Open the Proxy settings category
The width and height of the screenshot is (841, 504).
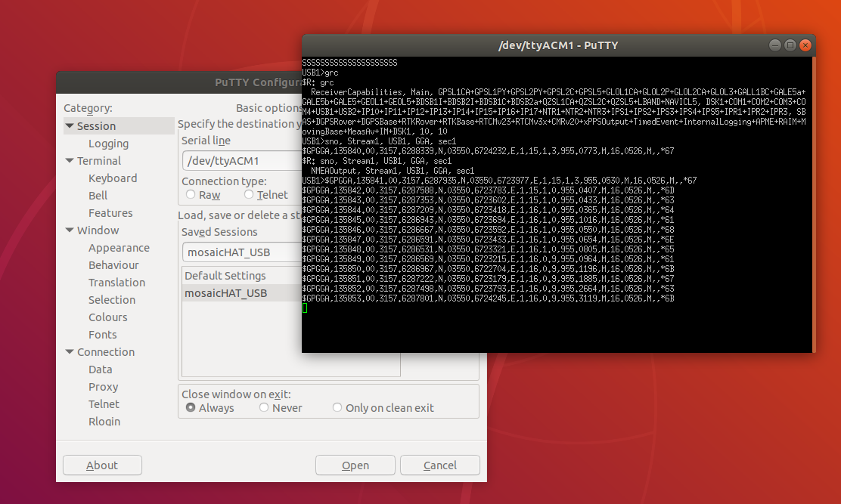pyautogui.click(x=103, y=387)
